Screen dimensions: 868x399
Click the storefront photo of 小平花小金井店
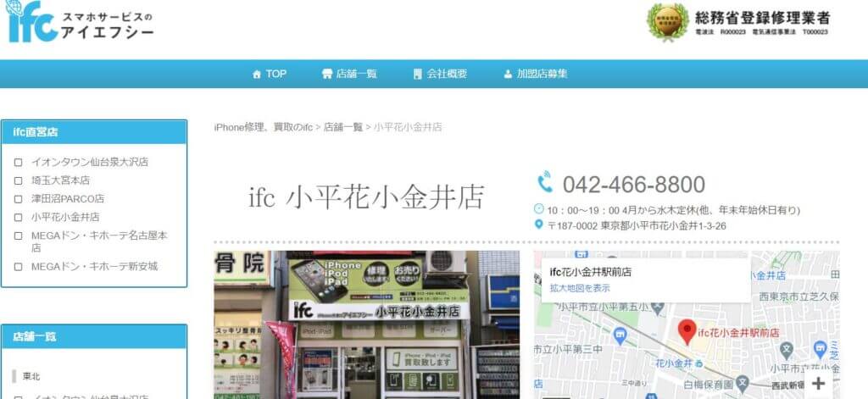point(366,324)
